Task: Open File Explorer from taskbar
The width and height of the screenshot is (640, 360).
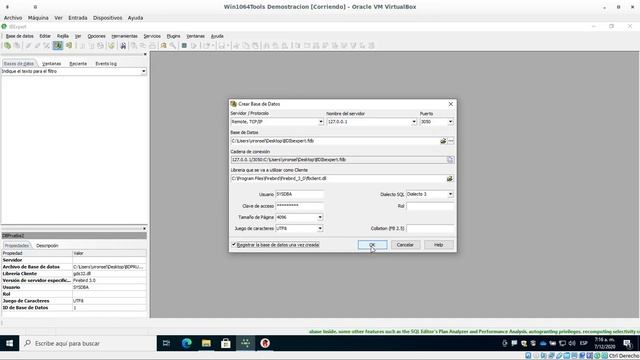Action: tap(206, 343)
